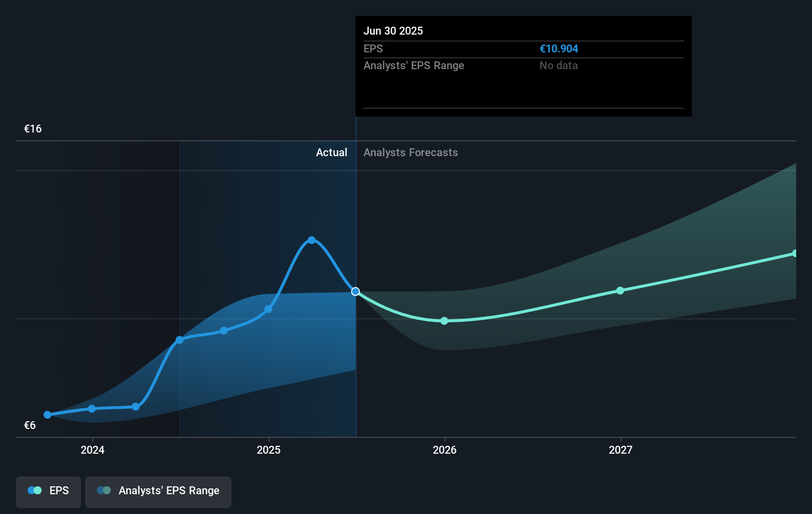Select the 2027 forecast data point
This screenshot has width=812, height=514.
tap(620, 291)
